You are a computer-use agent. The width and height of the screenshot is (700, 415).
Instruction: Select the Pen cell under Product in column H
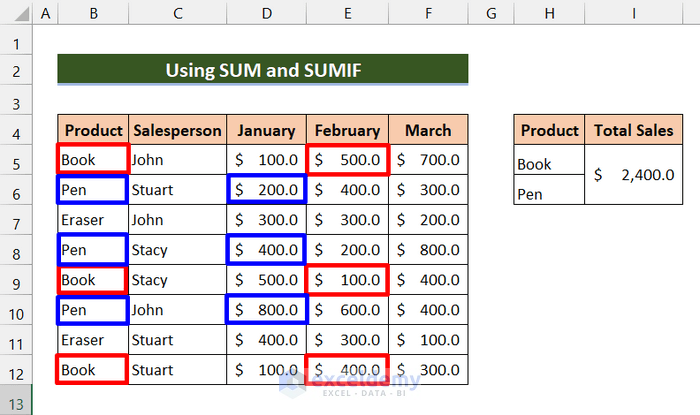(549, 194)
